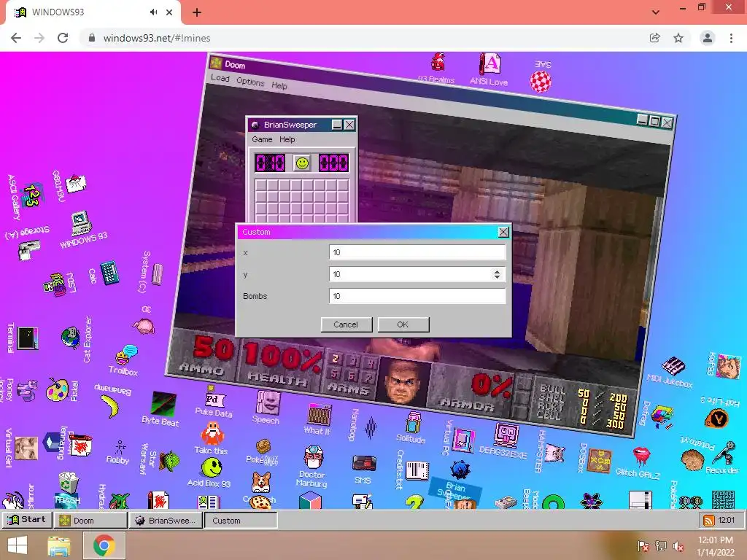The width and height of the screenshot is (747, 560).
Task: Open the Load menu in Doom window
Action: click(x=220, y=78)
